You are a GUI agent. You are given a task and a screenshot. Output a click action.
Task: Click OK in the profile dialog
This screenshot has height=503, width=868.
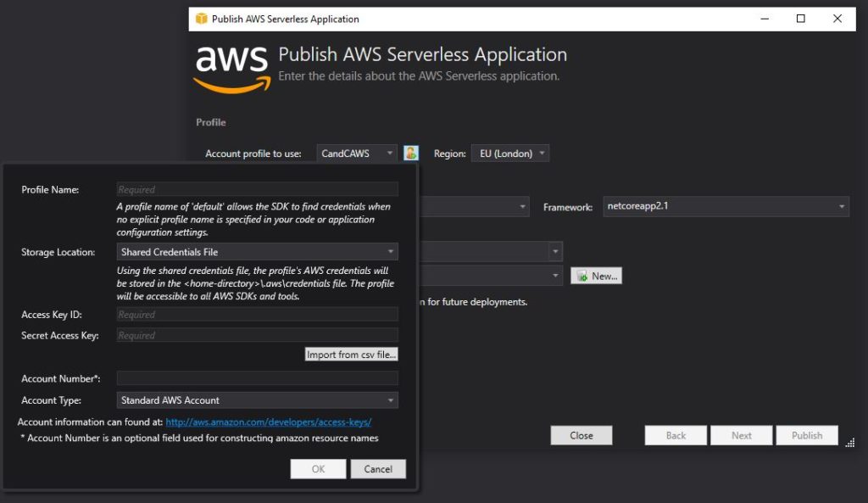[x=318, y=469]
